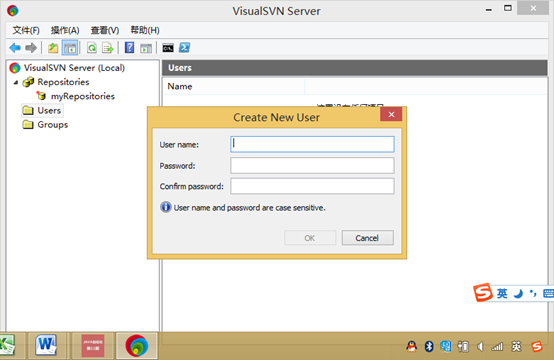Close the Create New User dialog
Viewport: 554px width, 360px height.
391,114
